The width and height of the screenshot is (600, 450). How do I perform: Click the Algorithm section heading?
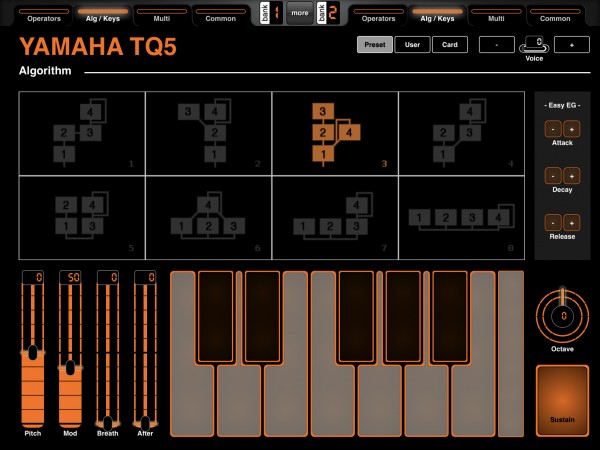[x=45, y=71]
